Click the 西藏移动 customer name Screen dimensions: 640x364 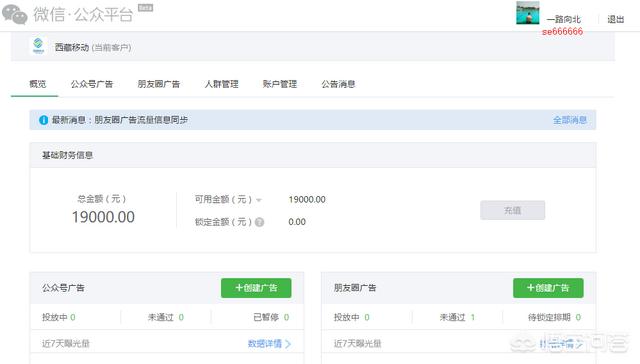click(72, 47)
